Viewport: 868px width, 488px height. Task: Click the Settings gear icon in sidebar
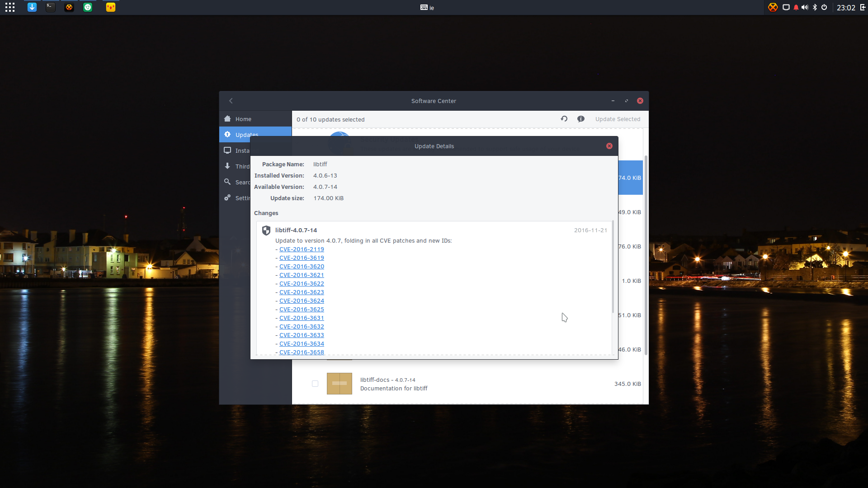[x=227, y=197]
